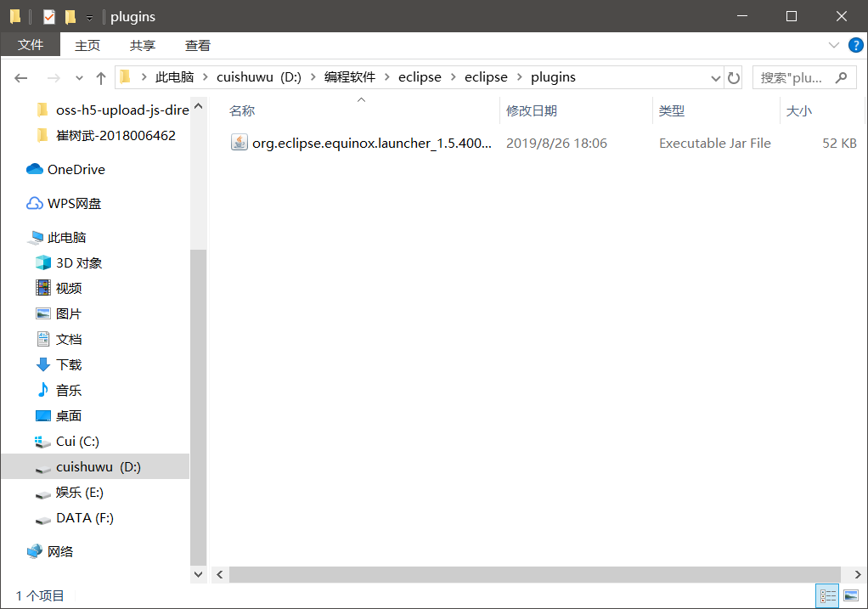The image size is (868, 609).
Task: Open Customize Quick Access Toolbar dropdown
Action: click(90, 18)
